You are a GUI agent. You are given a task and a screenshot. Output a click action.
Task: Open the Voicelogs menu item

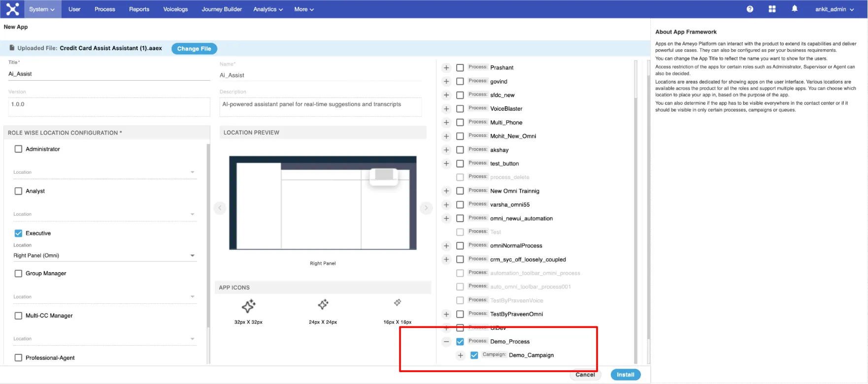coord(175,9)
